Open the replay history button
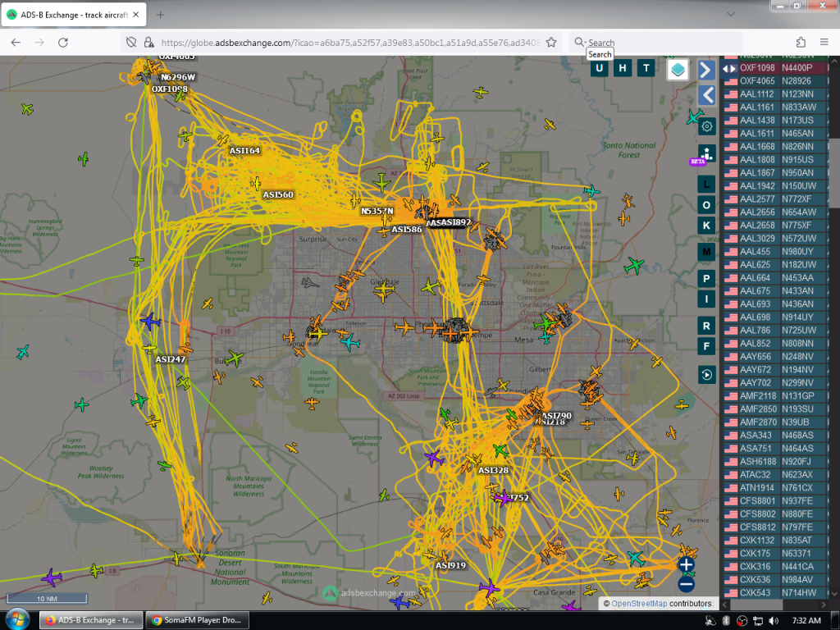 tap(706, 374)
